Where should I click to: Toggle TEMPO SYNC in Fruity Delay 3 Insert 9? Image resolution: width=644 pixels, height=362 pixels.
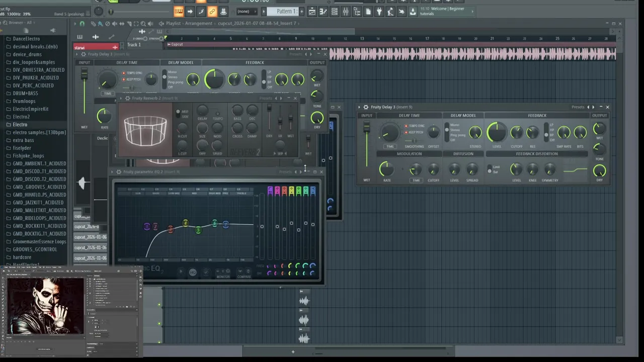tap(406, 126)
